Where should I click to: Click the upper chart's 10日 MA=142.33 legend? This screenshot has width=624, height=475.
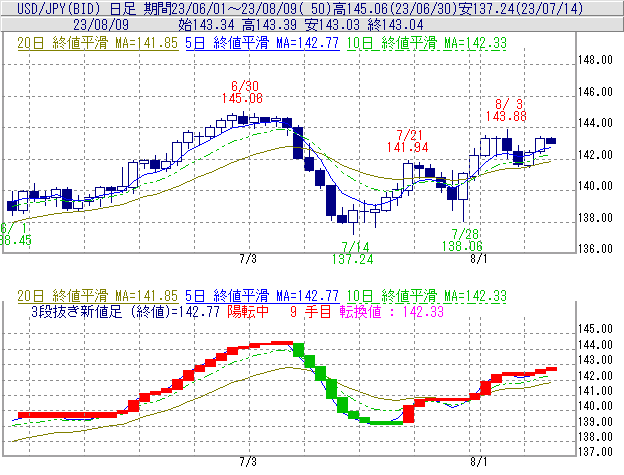427,43
